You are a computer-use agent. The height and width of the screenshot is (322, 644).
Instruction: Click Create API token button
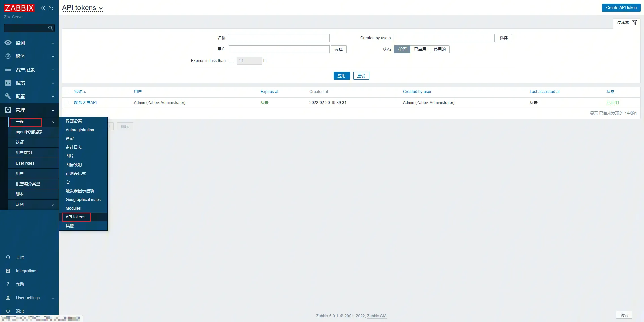pyautogui.click(x=621, y=8)
